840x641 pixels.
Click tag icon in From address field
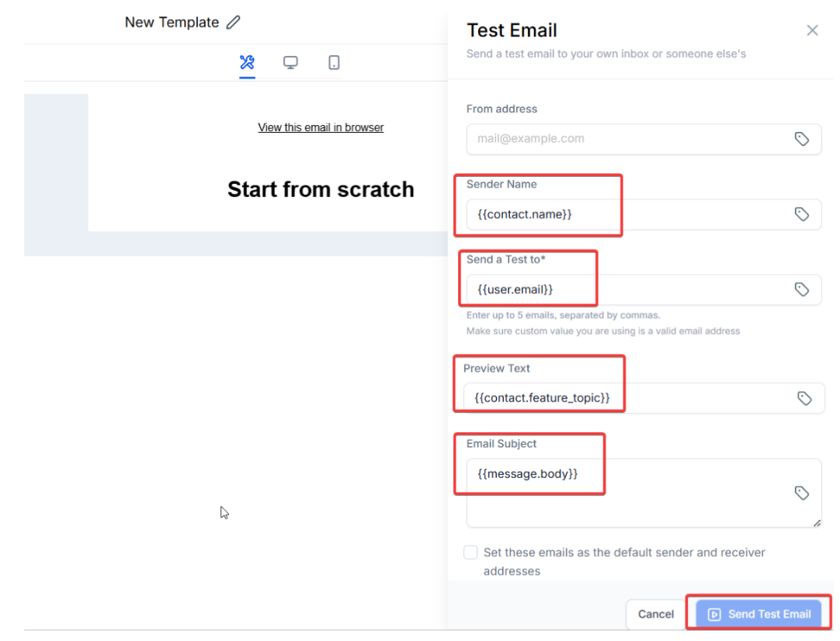[x=802, y=139]
